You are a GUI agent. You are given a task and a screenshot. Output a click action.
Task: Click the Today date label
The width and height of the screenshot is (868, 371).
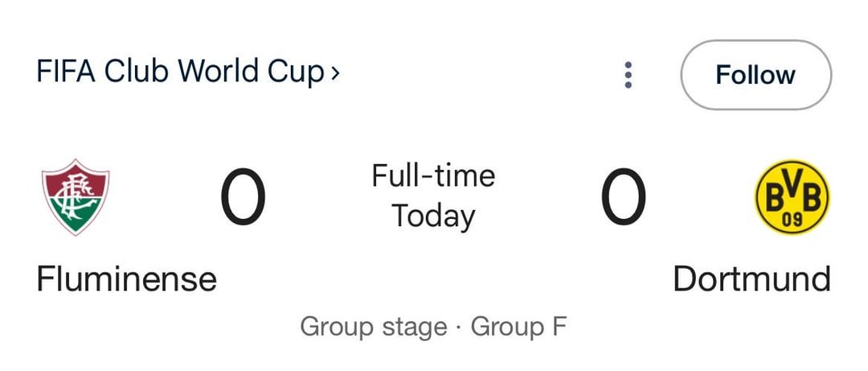[x=433, y=216]
